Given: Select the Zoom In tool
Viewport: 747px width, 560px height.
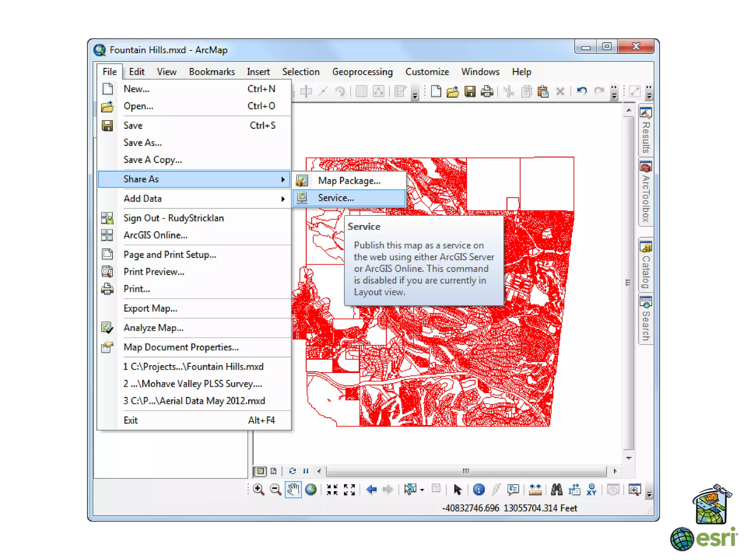Looking at the screenshot, I should coord(258,489).
